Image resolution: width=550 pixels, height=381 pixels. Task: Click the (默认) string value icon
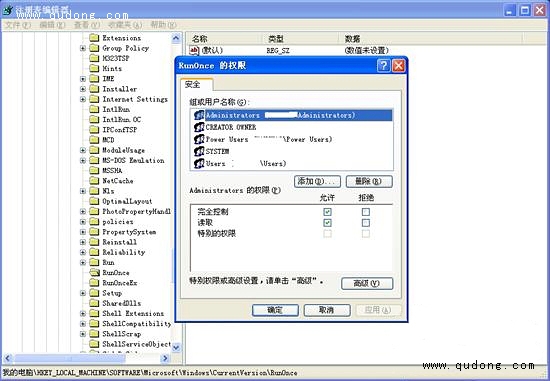point(194,51)
